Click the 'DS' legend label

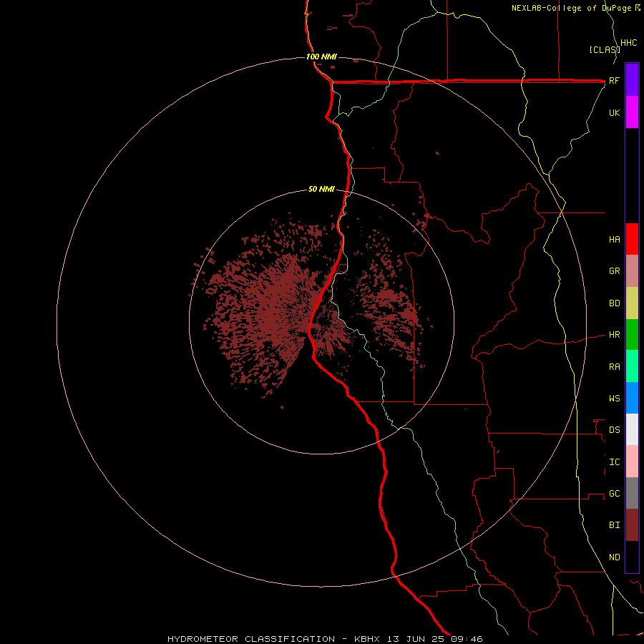614,430
